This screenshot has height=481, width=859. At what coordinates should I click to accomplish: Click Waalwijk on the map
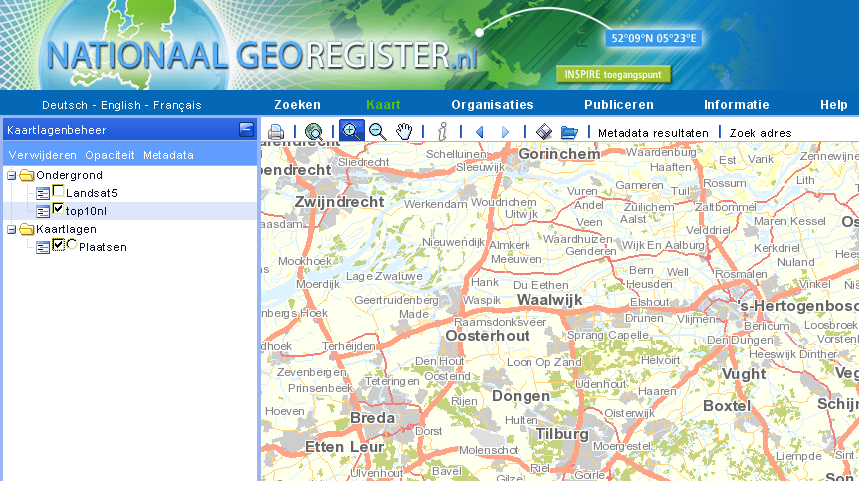click(549, 300)
